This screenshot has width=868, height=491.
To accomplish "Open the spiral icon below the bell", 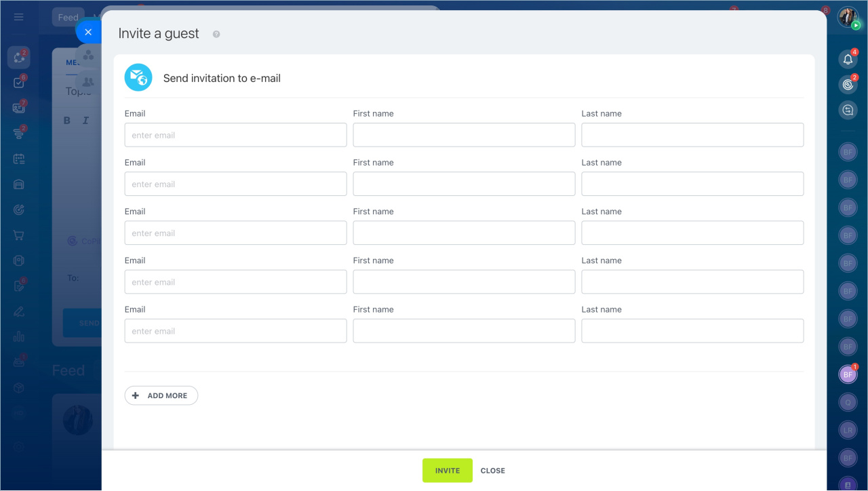I will (848, 85).
